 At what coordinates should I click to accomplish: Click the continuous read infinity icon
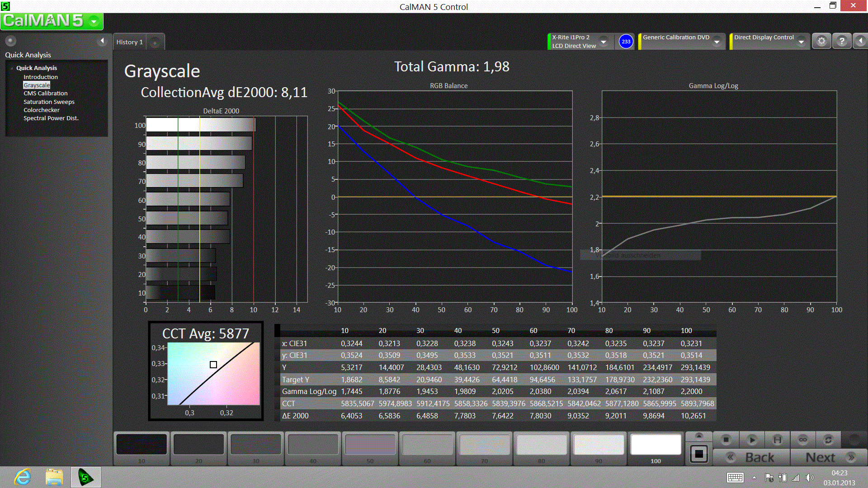(802, 439)
